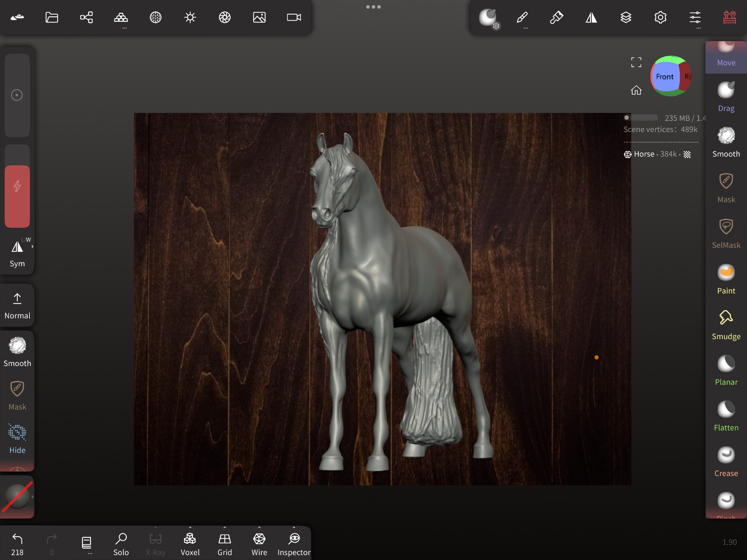Open the Layers stack icon

[x=626, y=18]
